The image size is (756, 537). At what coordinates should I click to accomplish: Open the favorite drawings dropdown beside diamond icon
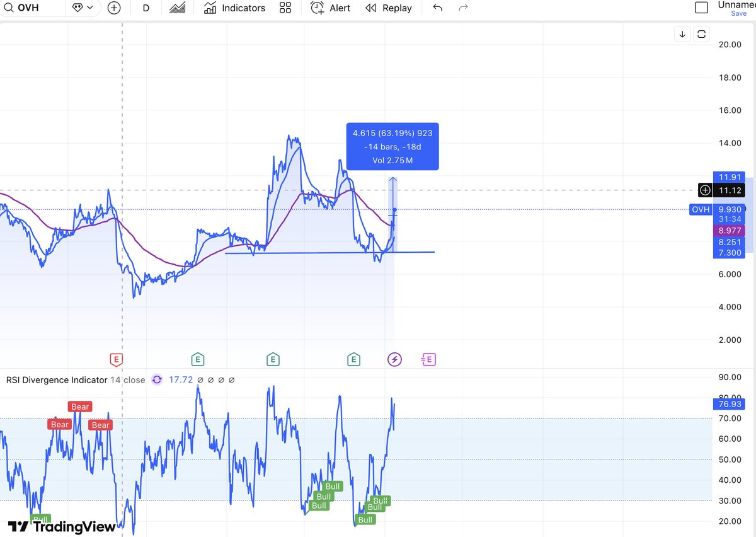point(89,8)
